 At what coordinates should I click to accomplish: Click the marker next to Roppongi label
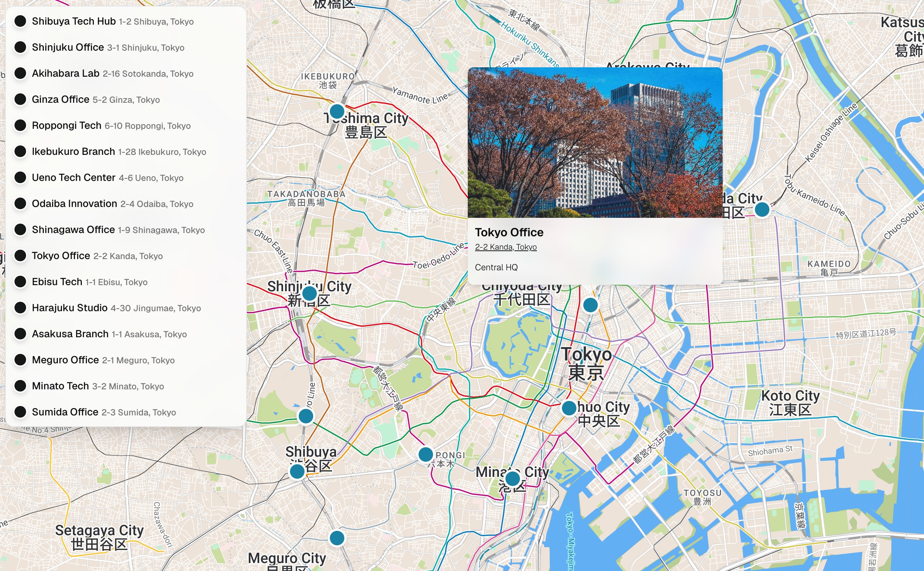coord(425,454)
